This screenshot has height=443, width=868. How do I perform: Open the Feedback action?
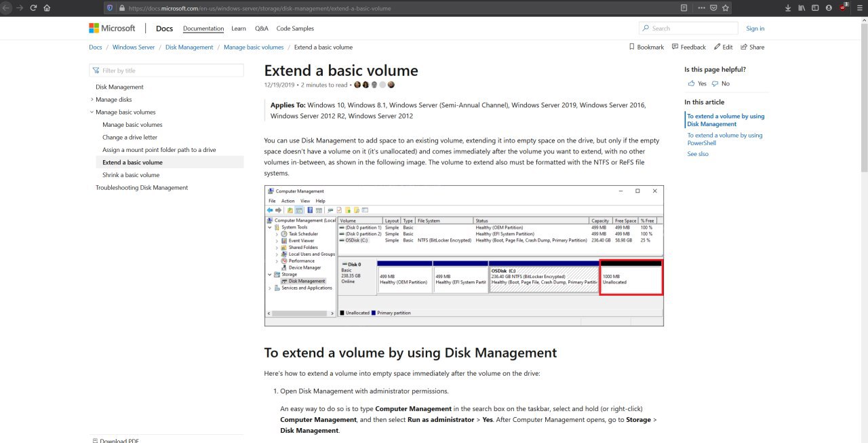click(688, 47)
